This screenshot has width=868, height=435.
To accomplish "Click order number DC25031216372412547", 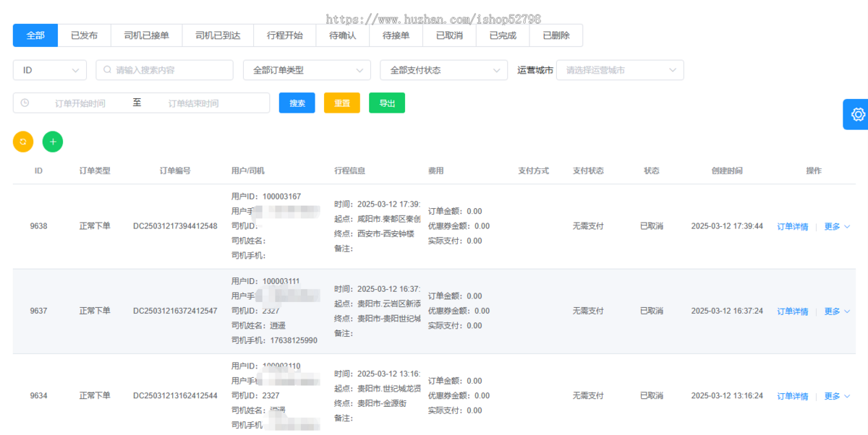I will pyautogui.click(x=175, y=311).
